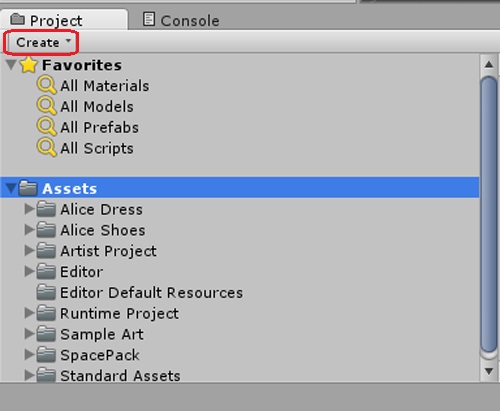Click the Favorites star icon

coord(28,65)
